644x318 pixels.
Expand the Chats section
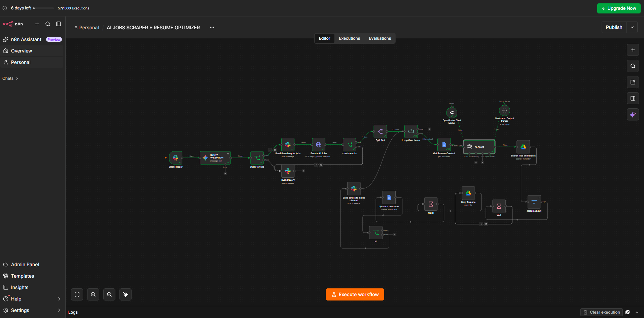[10, 78]
